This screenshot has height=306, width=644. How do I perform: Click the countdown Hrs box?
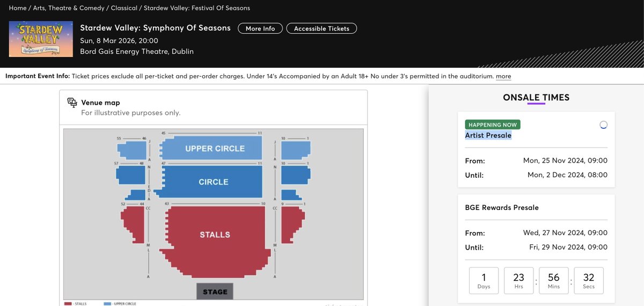518,281
